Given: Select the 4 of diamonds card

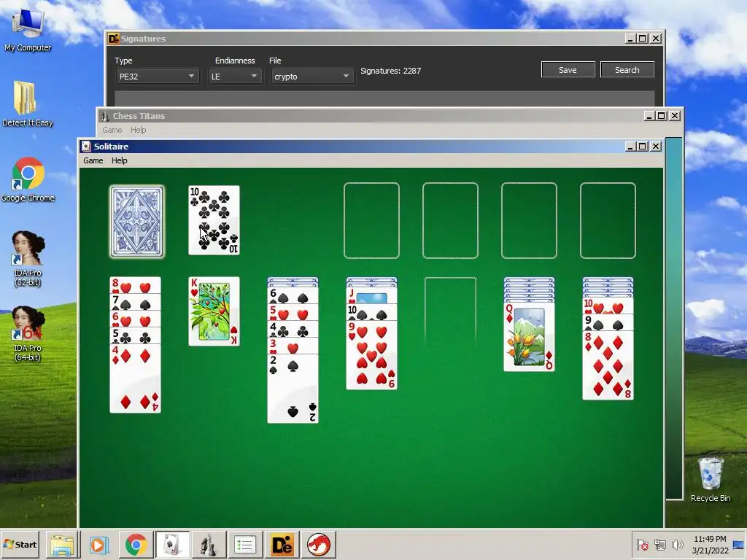Looking at the screenshot, I should 135,378.
